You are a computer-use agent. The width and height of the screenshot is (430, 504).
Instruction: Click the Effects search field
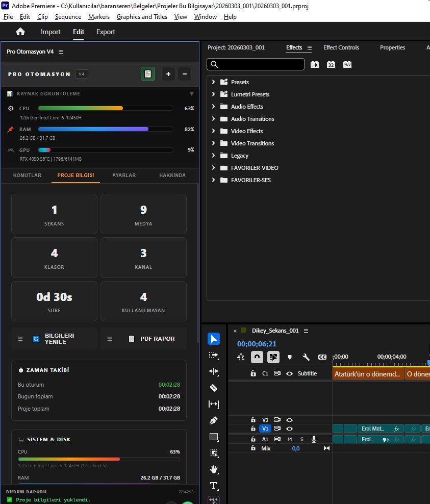point(256,64)
